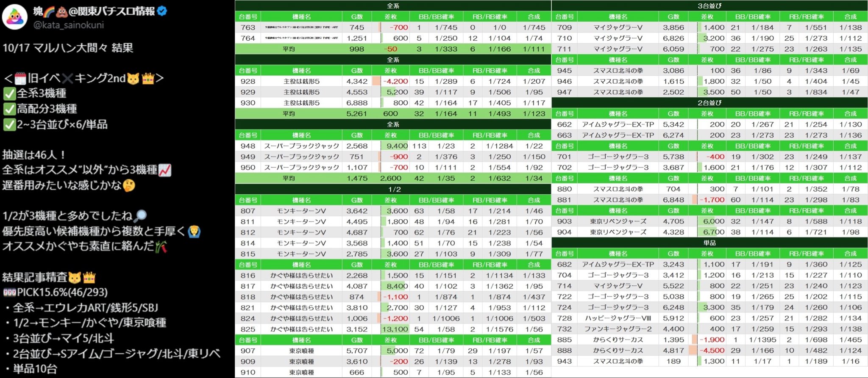The image size is (868, 378).
Task: Click the 1/1576 value in row 825
Action: point(500,329)
